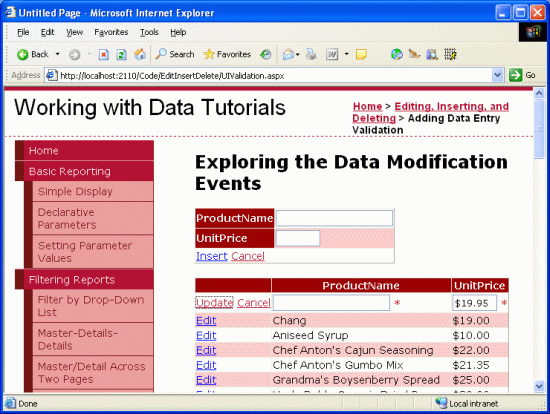
Task: Click Cancel link next to Update
Action: click(x=254, y=303)
